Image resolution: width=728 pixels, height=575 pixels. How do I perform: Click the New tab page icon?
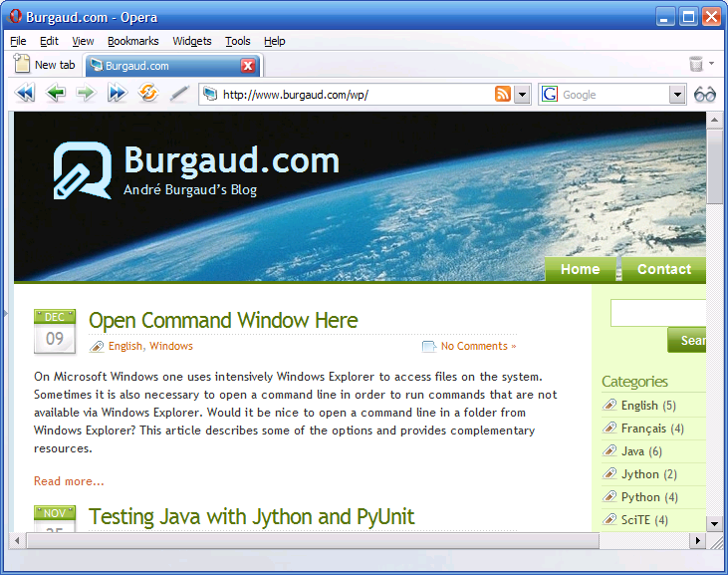pos(21,63)
